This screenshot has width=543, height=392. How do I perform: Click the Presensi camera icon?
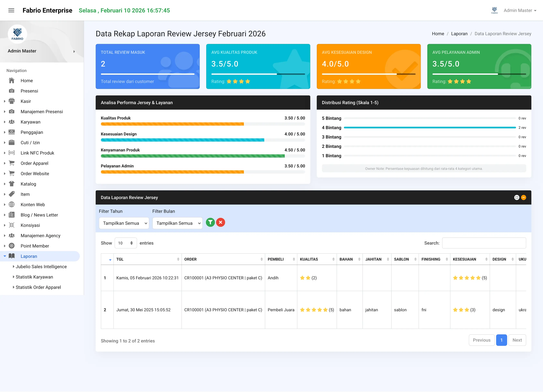click(x=11, y=91)
